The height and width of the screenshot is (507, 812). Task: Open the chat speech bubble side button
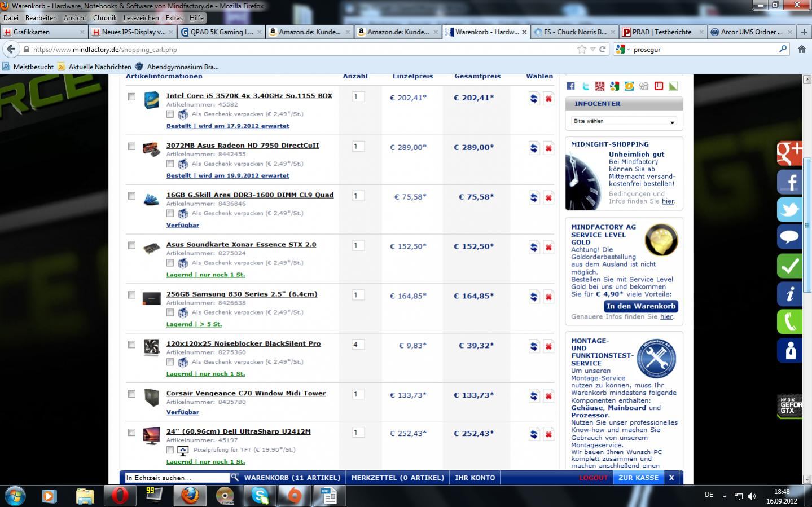point(789,237)
